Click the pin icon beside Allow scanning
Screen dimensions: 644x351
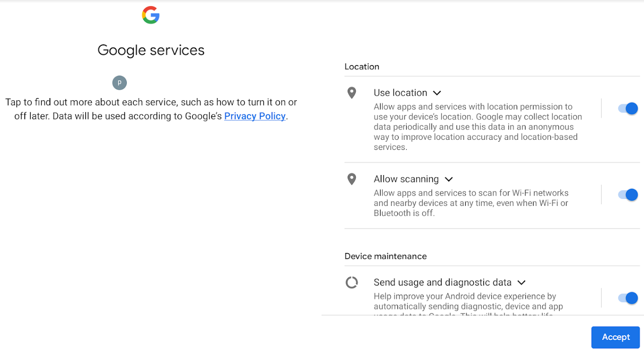point(352,179)
